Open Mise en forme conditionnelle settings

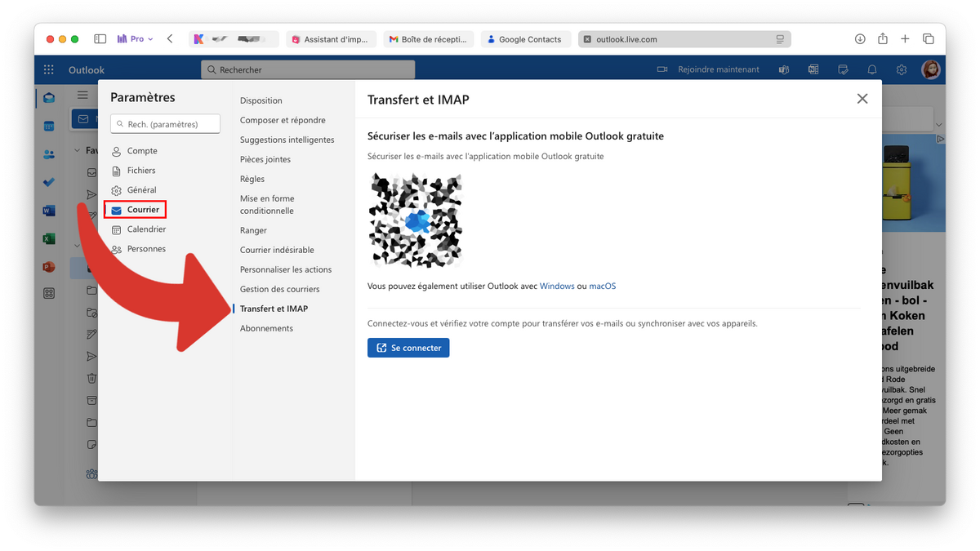pos(267,204)
